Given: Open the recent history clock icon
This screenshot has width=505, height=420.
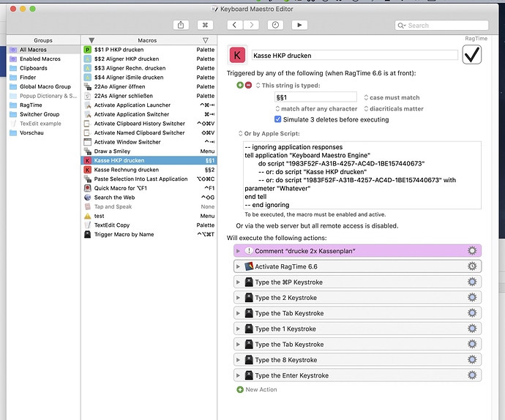Looking at the screenshot, I should coord(275,25).
